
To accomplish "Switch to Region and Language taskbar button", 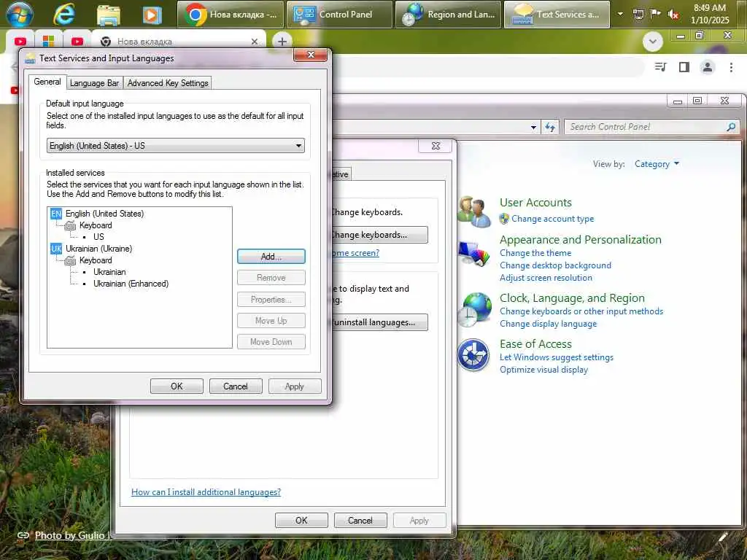I will 449,15.
